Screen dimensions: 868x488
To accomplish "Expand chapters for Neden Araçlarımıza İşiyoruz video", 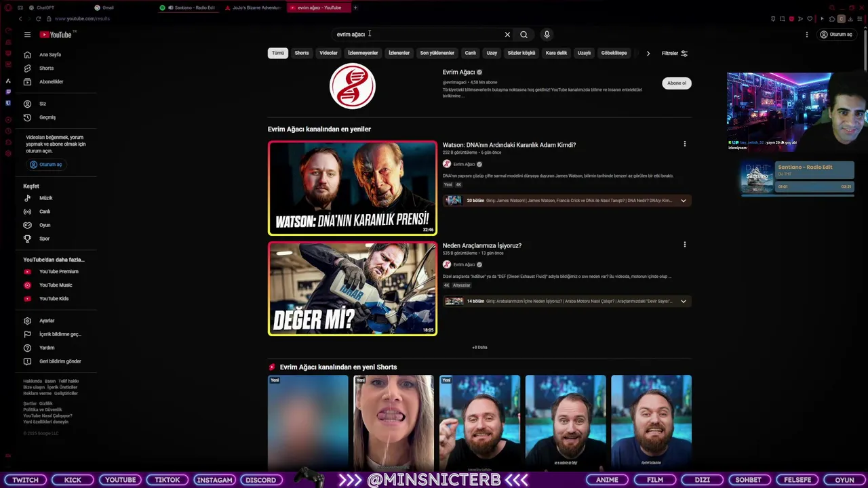I will coord(683,301).
